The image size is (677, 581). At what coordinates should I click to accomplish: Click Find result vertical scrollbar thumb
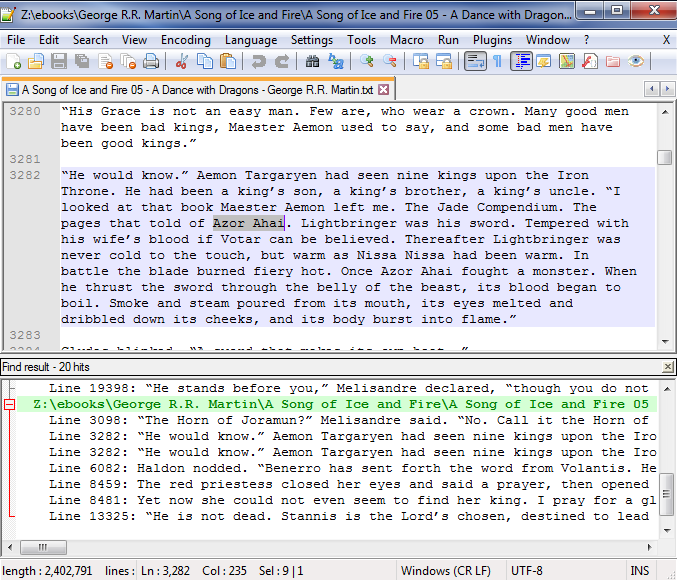pos(667,494)
